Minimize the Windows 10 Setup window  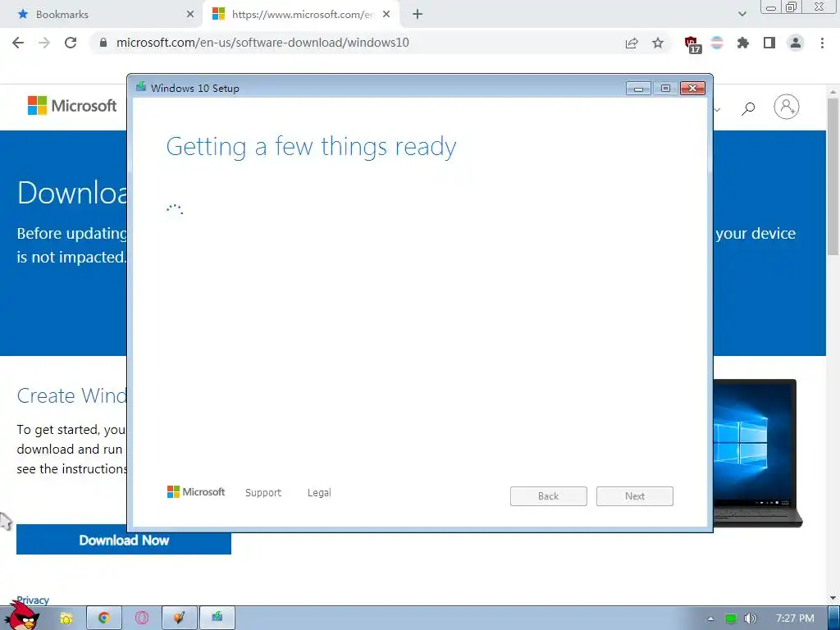638,89
